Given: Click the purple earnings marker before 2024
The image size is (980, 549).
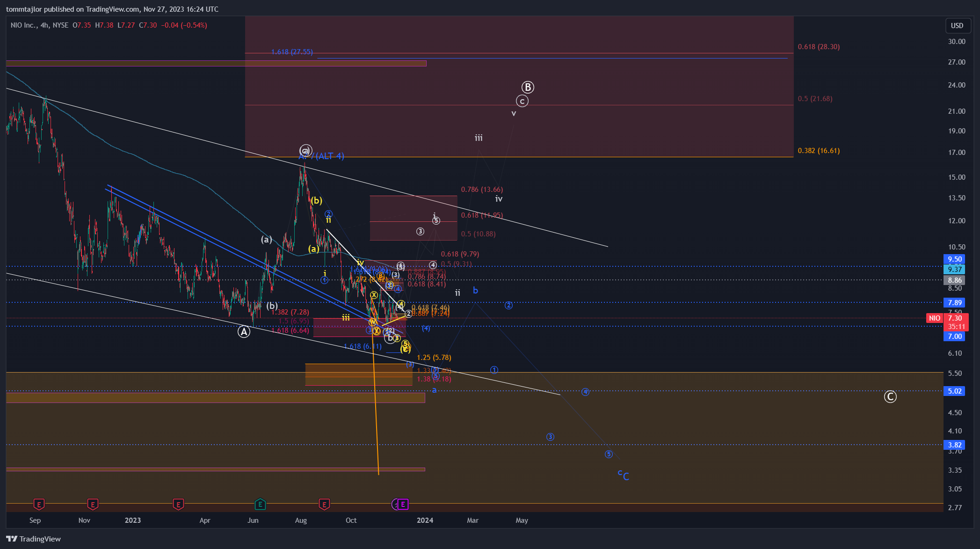Looking at the screenshot, I should (x=403, y=504).
